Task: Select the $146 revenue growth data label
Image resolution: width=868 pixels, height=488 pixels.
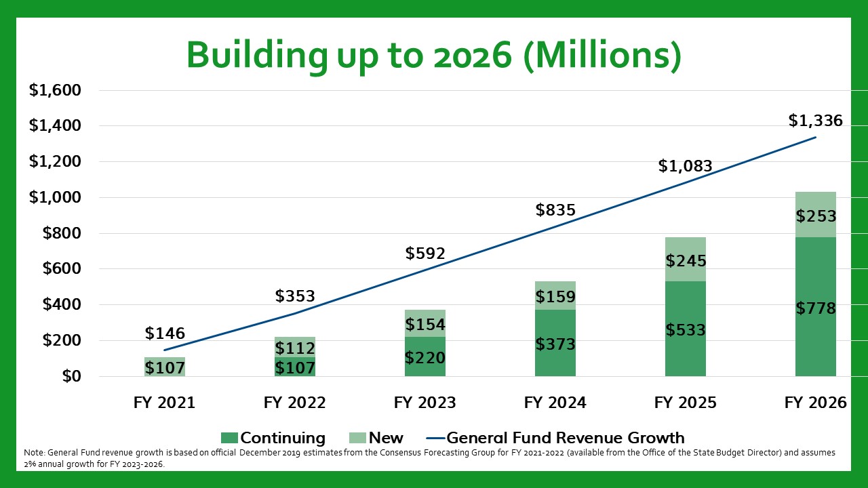Action: pyautogui.click(x=165, y=333)
